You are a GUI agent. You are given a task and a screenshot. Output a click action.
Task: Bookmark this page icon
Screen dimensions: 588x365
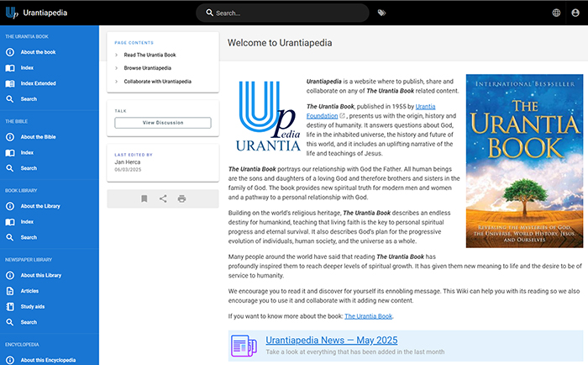[x=144, y=198]
